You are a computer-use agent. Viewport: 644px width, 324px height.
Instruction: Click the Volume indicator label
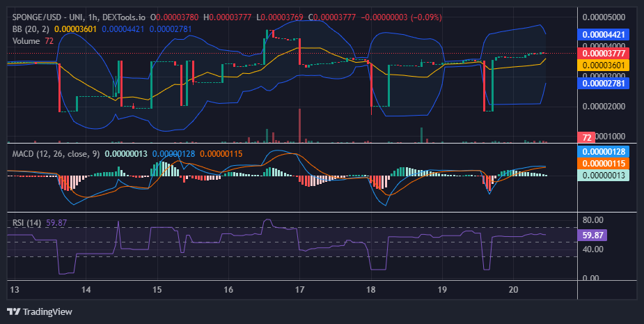click(26, 41)
